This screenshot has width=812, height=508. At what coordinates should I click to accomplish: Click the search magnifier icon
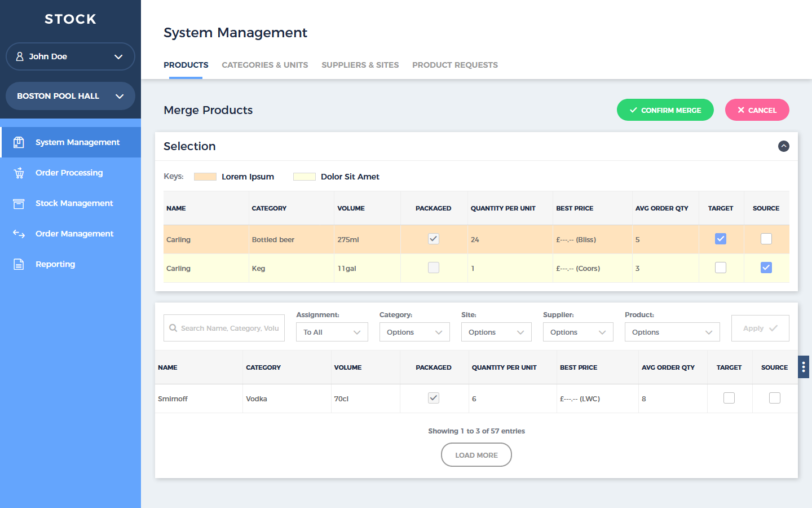tap(173, 328)
